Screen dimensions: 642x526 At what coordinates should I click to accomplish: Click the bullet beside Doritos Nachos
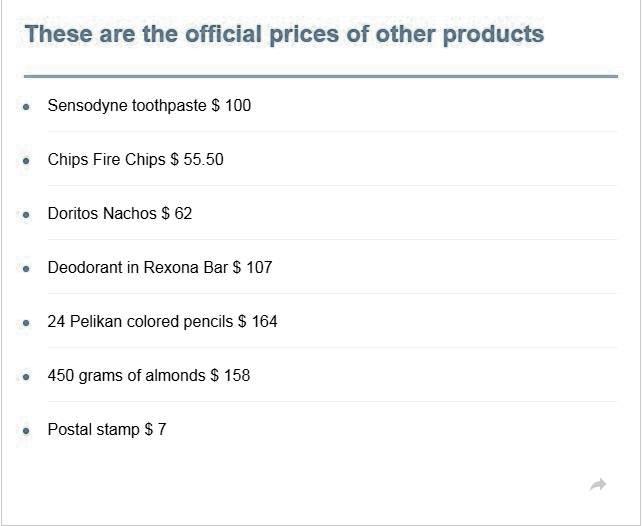tap(25, 214)
